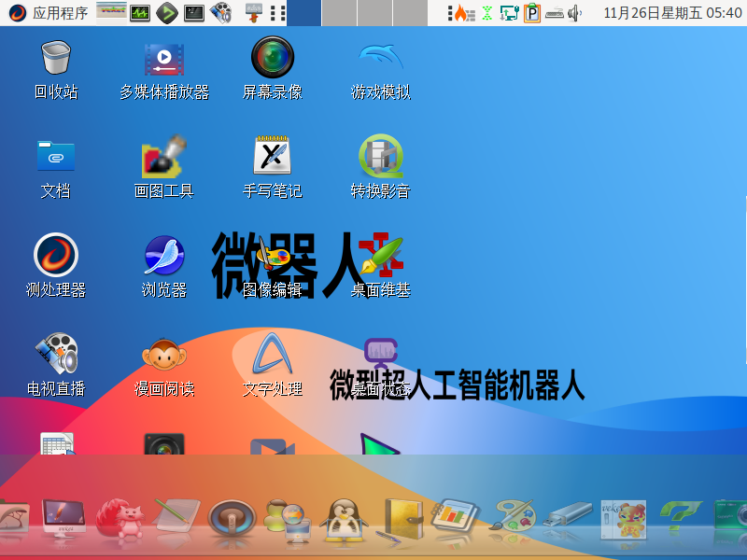Viewport: 747px width, 560px height.
Task: Click the network connect icon beside film reel
Action: coord(253,13)
